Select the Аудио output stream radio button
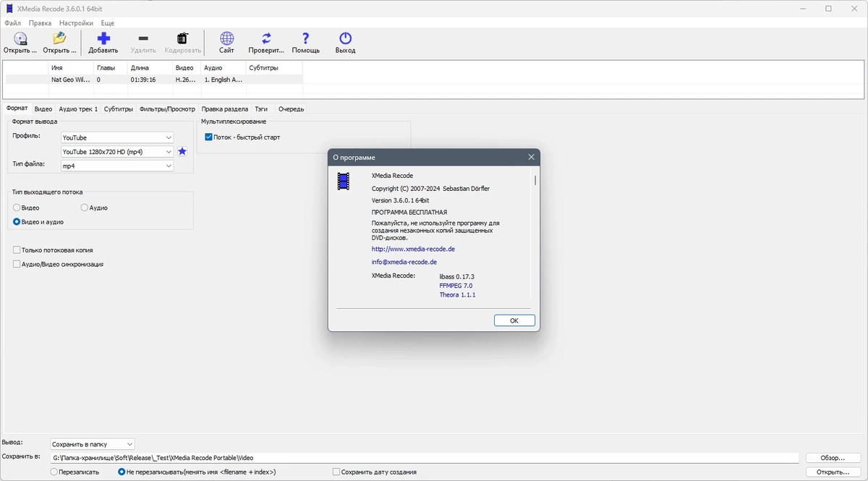 (84, 208)
